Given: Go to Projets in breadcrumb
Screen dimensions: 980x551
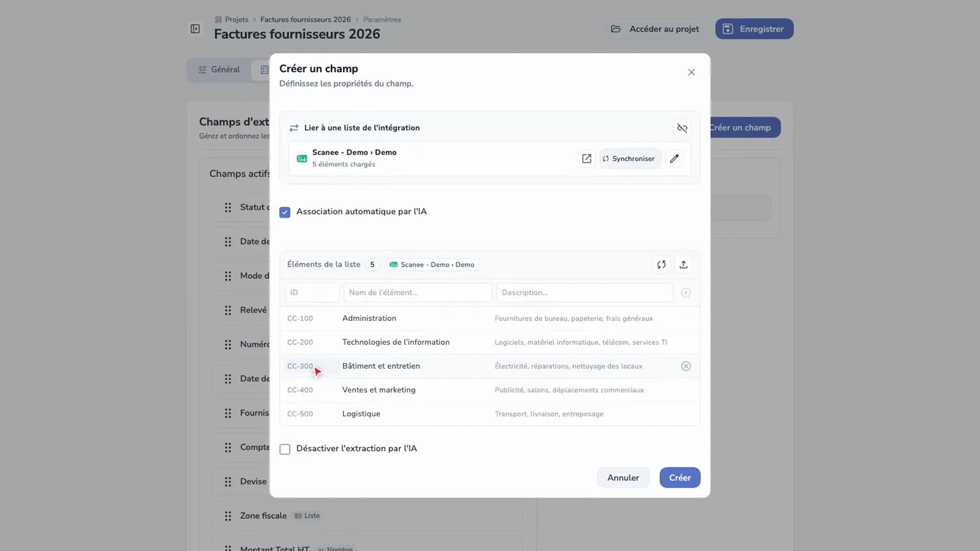Looking at the screenshot, I should (x=231, y=20).
